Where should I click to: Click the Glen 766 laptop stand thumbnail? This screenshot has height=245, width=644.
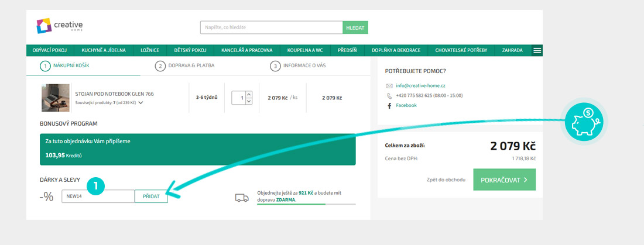[55, 98]
